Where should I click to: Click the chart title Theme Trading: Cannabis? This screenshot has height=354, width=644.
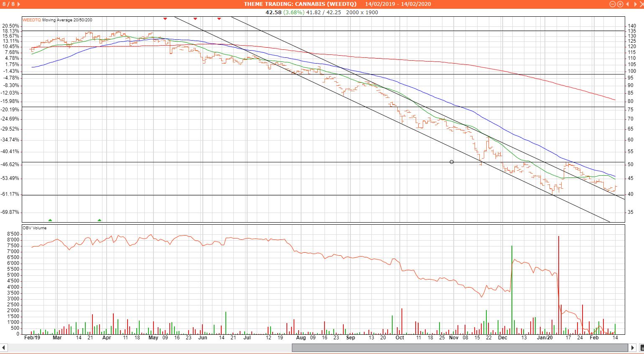pyautogui.click(x=300, y=4)
